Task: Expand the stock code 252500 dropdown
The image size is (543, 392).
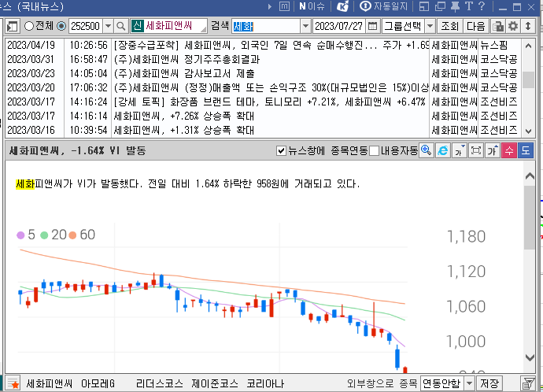Action: point(108,26)
